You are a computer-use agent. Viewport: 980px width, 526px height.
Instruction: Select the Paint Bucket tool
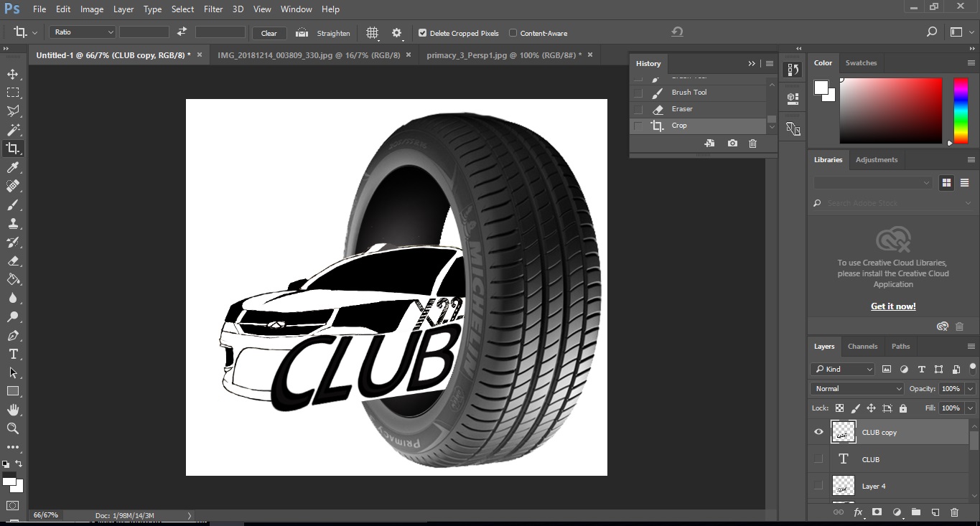13,279
